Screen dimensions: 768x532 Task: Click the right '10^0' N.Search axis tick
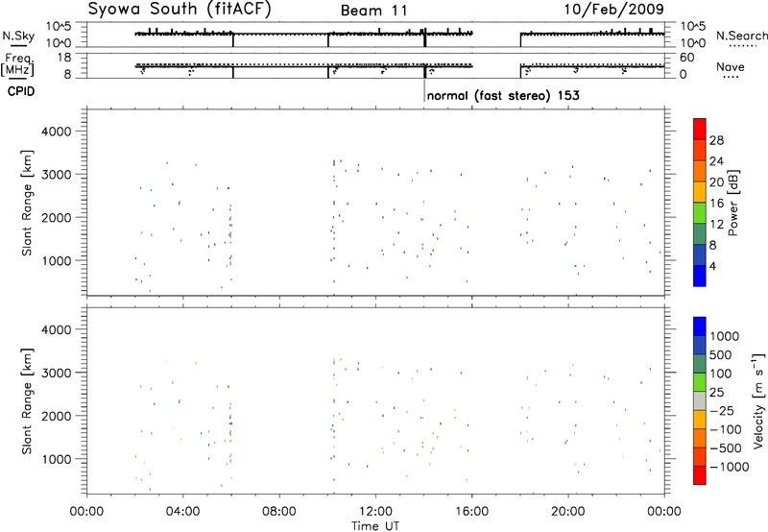click(693, 43)
